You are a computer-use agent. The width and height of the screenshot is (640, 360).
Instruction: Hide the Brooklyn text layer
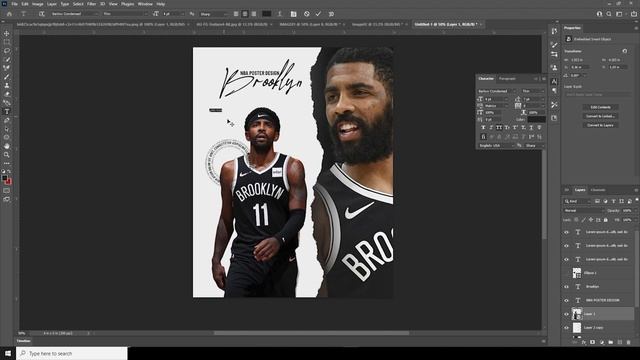(x=567, y=287)
